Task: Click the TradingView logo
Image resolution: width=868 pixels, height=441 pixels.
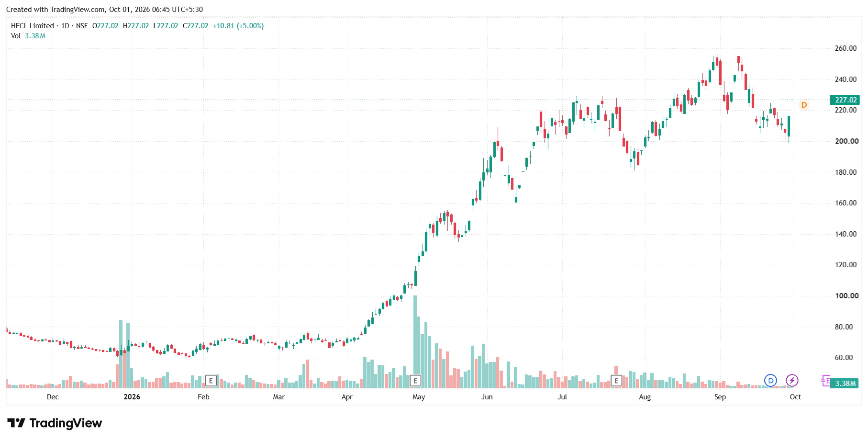Action: pyautogui.click(x=55, y=423)
